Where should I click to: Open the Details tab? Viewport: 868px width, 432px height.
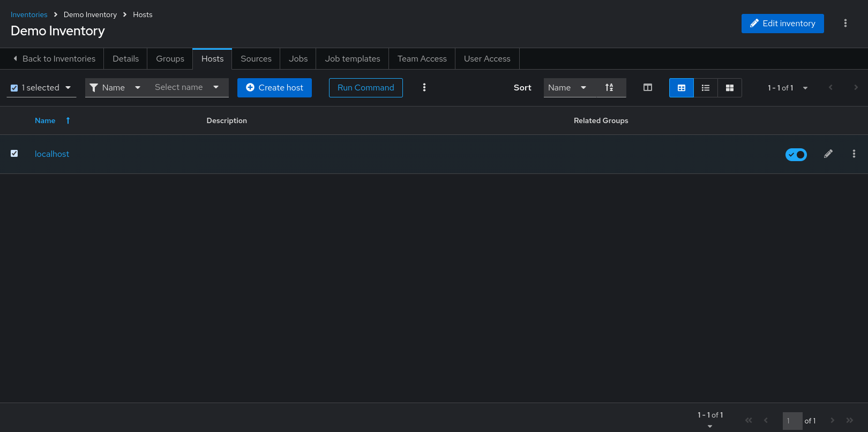pyautogui.click(x=126, y=59)
